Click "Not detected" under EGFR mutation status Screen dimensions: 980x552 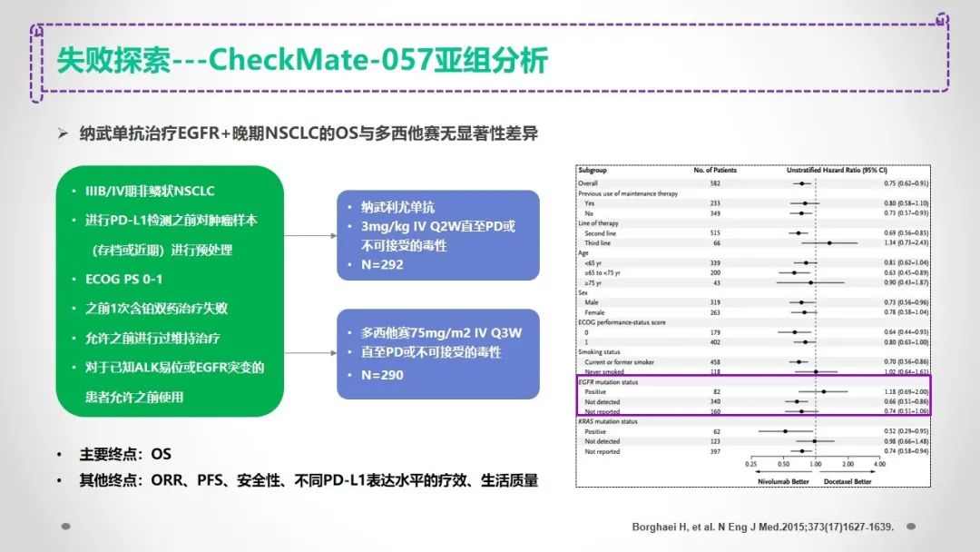pos(602,402)
